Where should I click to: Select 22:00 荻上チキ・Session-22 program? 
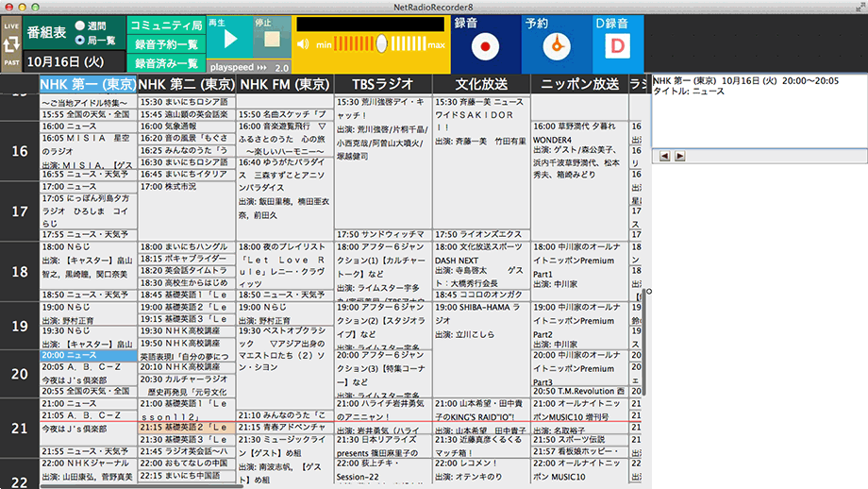pos(383,470)
